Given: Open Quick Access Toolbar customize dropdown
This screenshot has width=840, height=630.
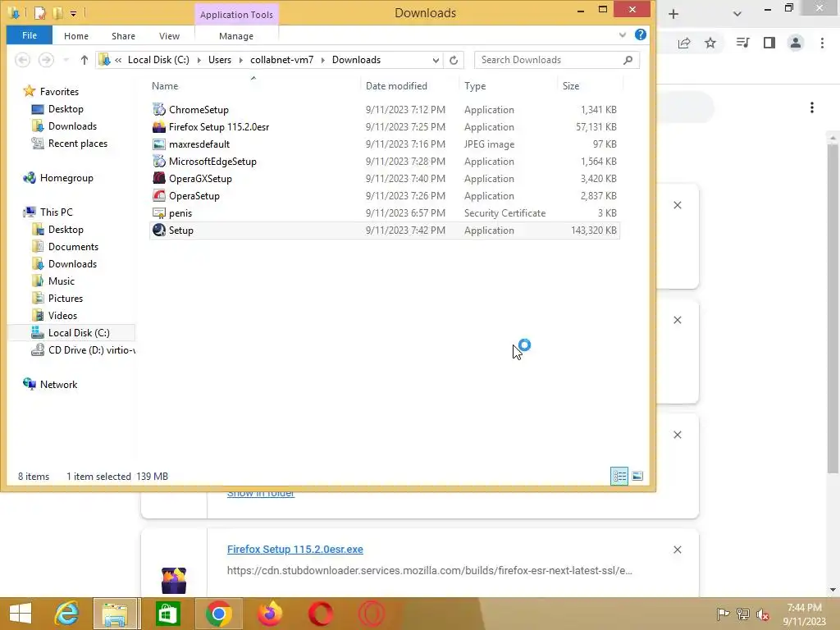Looking at the screenshot, I should 73,13.
